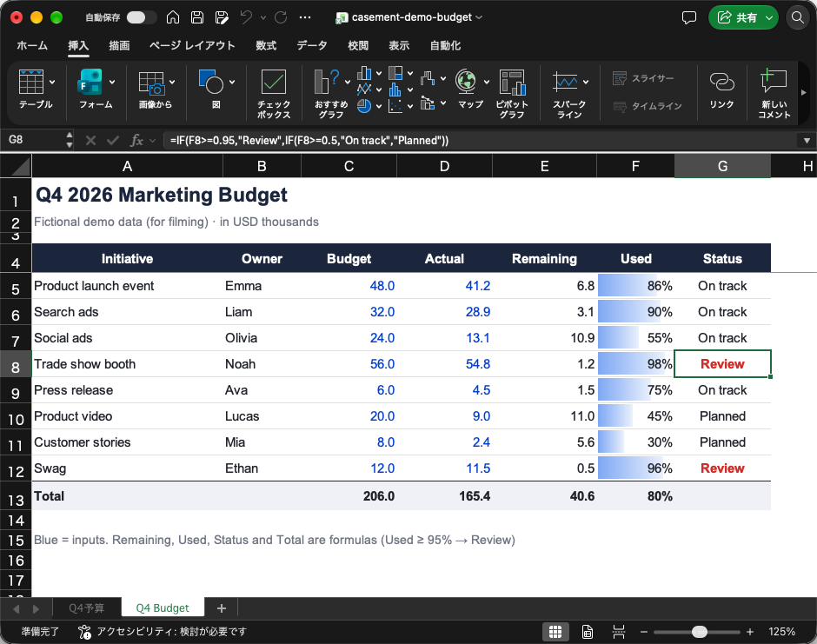Redo the last action

coord(281,17)
